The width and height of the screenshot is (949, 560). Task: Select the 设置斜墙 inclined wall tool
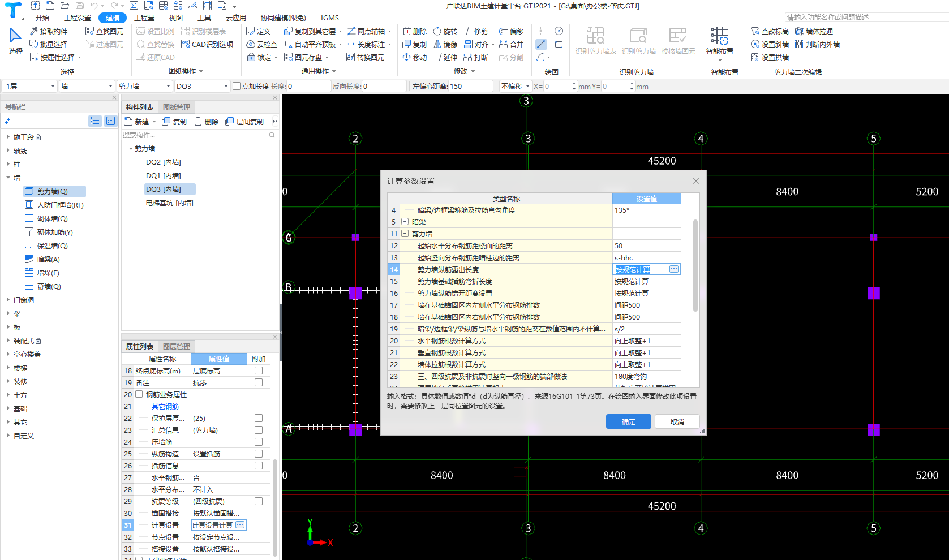pyautogui.click(x=770, y=44)
